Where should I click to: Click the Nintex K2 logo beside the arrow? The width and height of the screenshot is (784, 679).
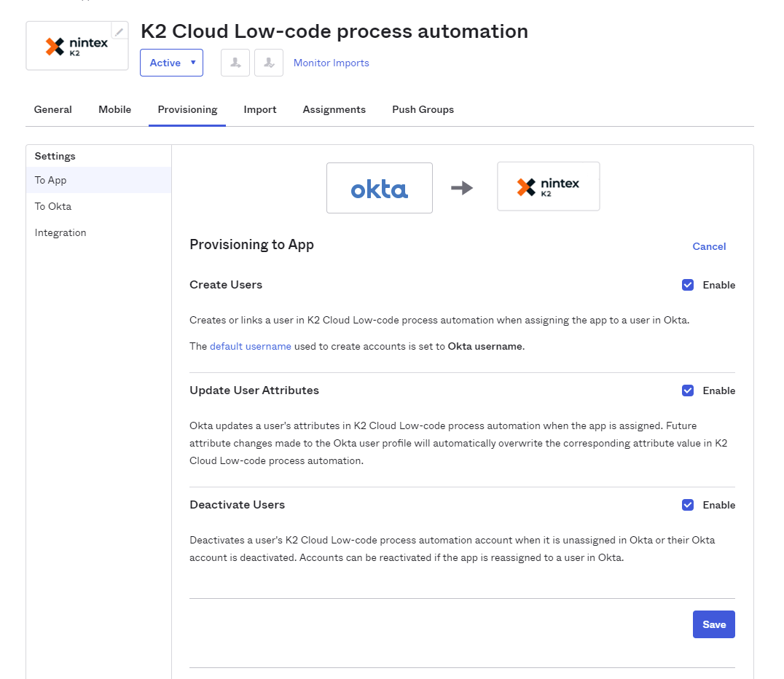coord(549,187)
